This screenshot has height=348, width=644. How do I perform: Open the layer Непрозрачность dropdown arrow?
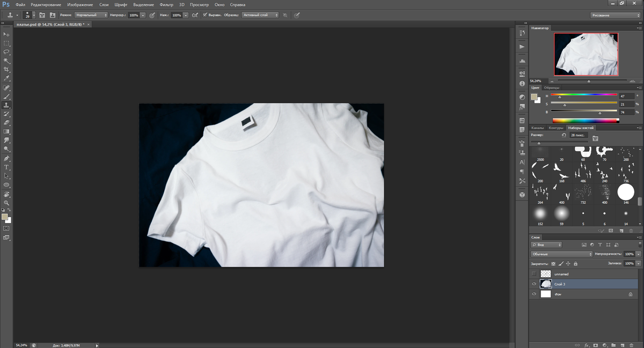[x=638, y=254]
